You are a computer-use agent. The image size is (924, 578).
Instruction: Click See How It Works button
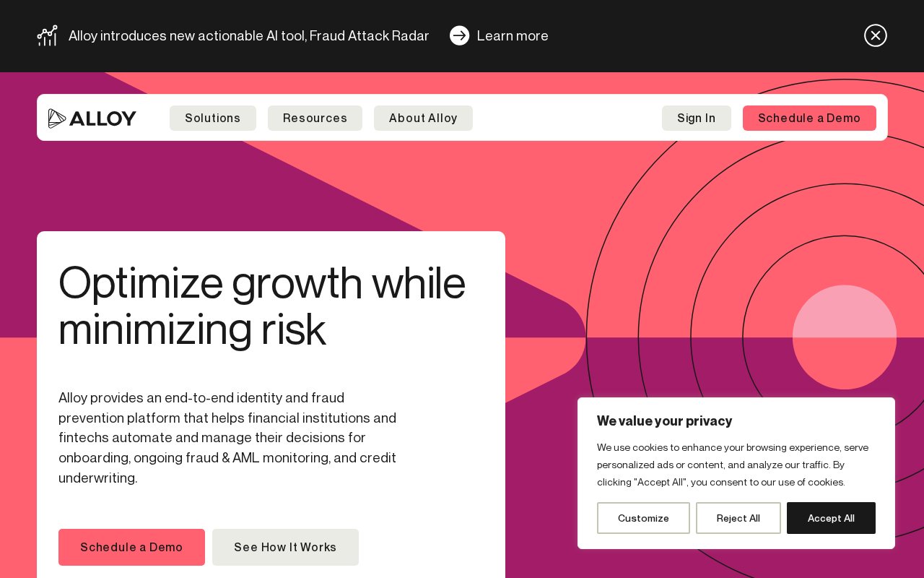285,547
